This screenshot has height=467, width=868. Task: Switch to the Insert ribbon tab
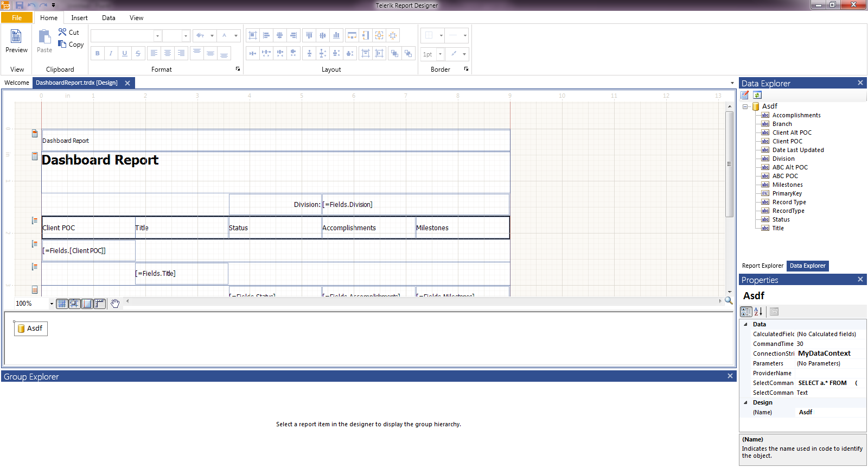pyautogui.click(x=79, y=17)
